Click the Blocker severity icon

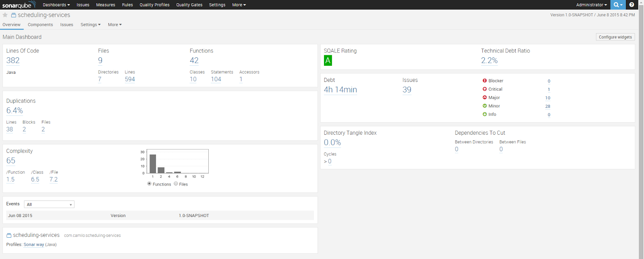pyautogui.click(x=484, y=81)
